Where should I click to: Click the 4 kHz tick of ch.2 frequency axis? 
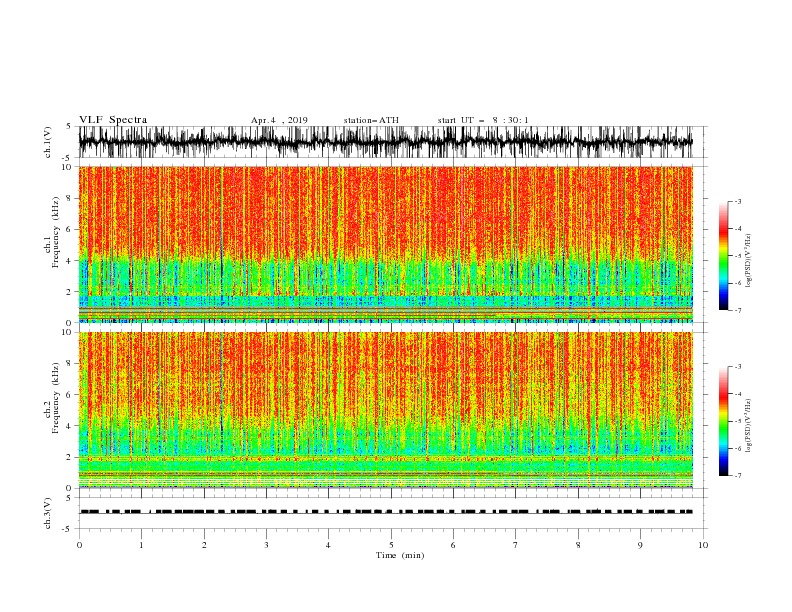pyautogui.click(x=70, y=426)
